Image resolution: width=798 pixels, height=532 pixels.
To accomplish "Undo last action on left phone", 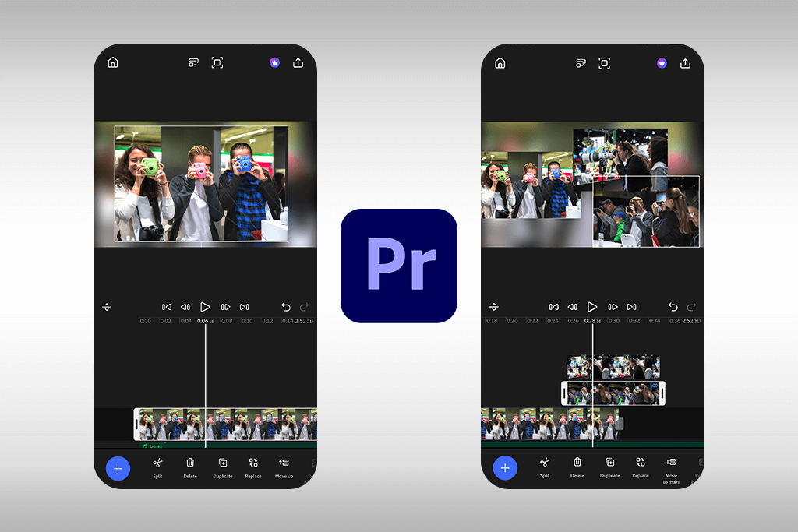I will coord(286,307).
